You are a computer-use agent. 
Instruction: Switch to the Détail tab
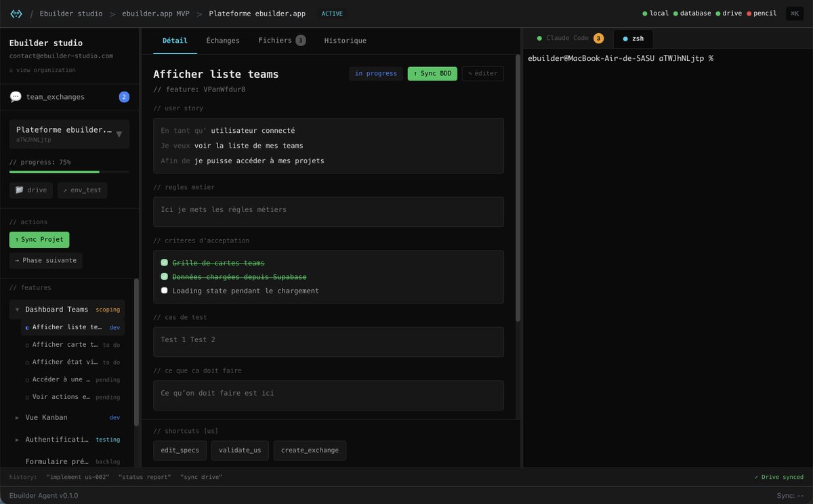point(175,41)
